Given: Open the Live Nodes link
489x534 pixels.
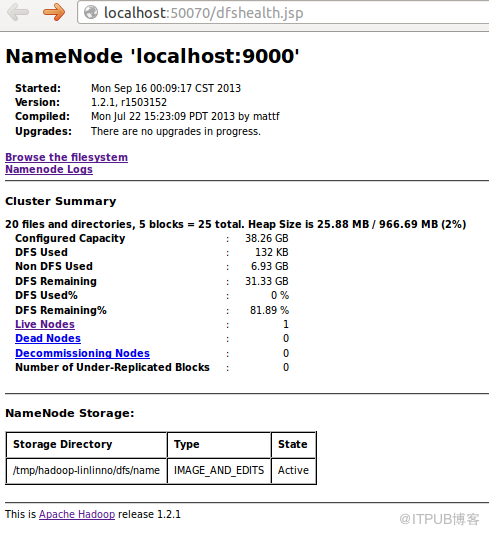Looking at the screenshot, I should [x=45, y=324].
